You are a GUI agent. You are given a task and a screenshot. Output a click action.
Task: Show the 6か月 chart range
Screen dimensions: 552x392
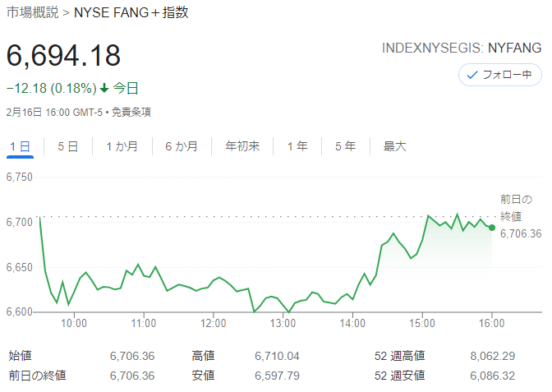coord(182,146)
